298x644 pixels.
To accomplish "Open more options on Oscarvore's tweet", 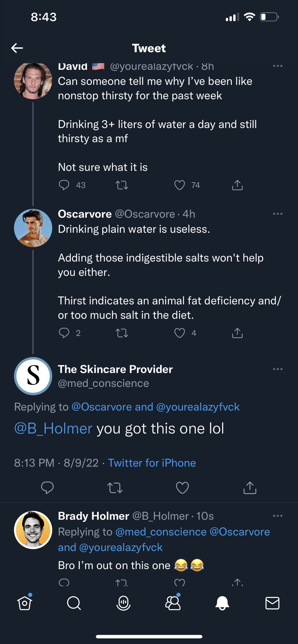I will click(278, 214).
